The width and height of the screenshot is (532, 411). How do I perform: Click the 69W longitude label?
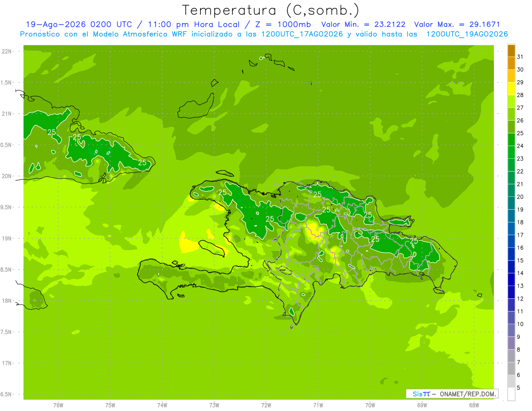[422, 405]
